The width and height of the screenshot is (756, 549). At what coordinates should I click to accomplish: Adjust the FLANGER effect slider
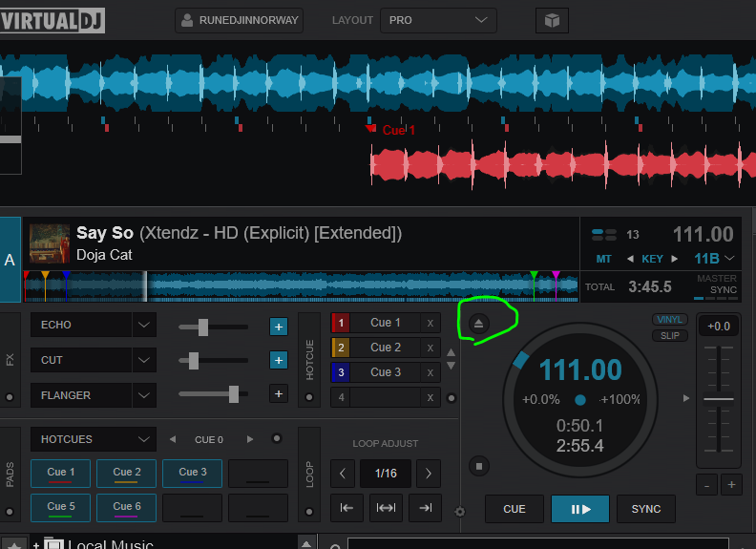[233, 394]
